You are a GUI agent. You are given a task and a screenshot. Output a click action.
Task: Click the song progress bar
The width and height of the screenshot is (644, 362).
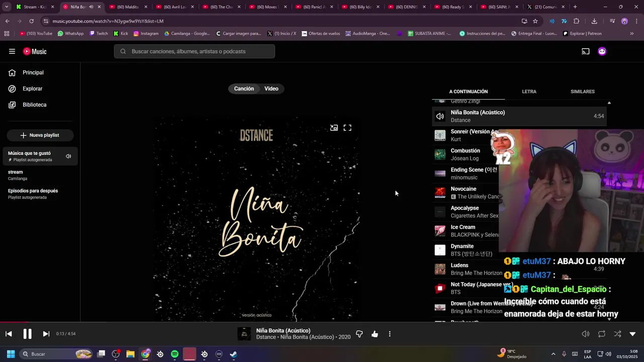click(322, 322)
